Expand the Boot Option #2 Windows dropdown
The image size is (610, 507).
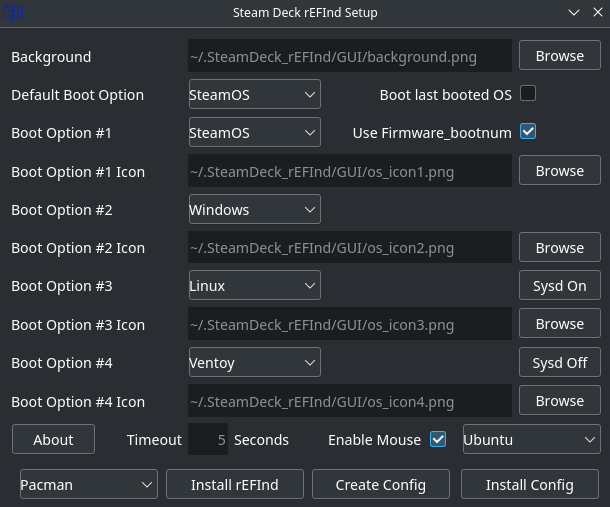(x=254, y=210)
